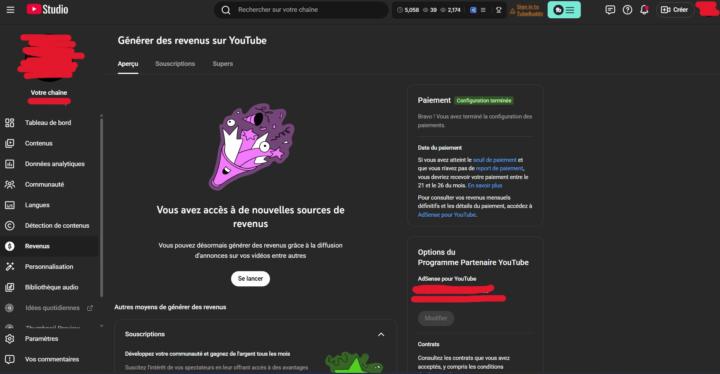Switch to the Supers tab
720x374 pixels.
(x=223, y=64)
